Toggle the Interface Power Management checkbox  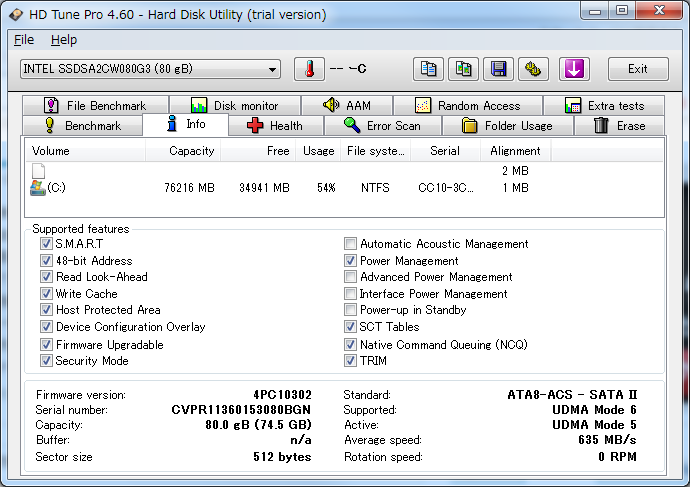(350, 293)
